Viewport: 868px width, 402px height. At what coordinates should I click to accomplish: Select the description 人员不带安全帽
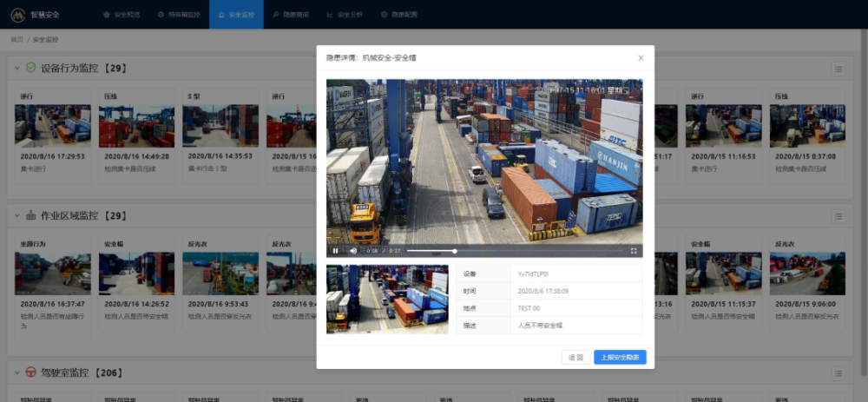pos(540,326)
